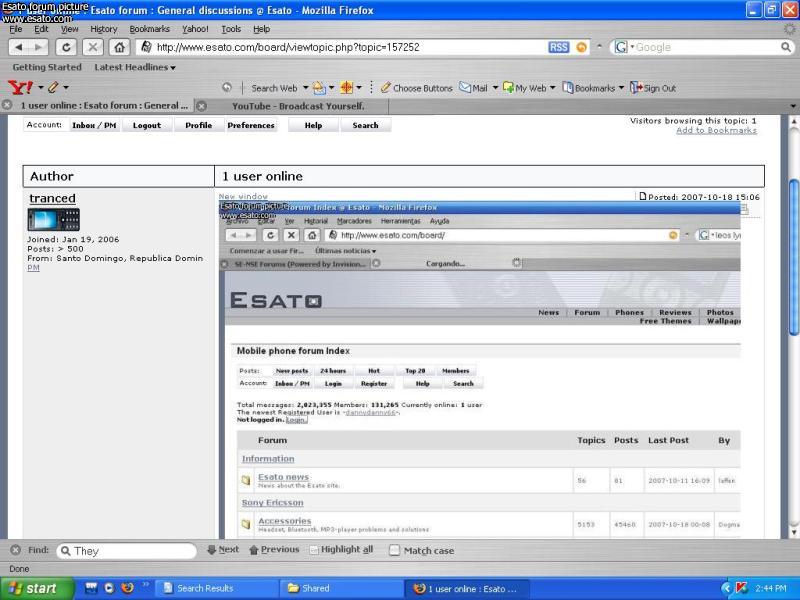800x600 pixels.
Task: Click the Yahoo toolbar envelope folder icon
Action: (319, 88)
